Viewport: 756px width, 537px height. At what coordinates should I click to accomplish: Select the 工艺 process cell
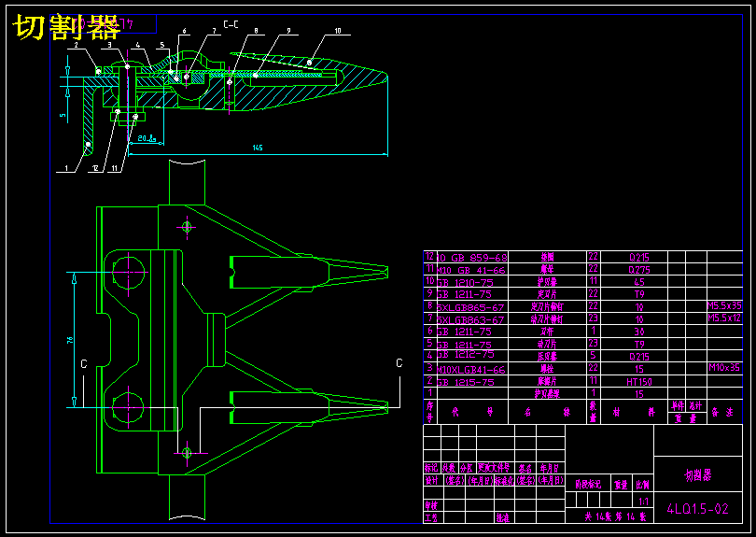point(431,518)
